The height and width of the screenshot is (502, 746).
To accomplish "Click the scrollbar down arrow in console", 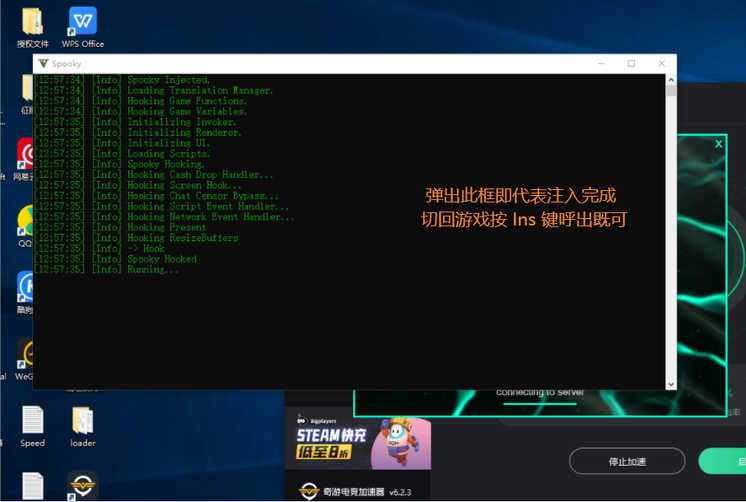I will click(x=671, y=384).
